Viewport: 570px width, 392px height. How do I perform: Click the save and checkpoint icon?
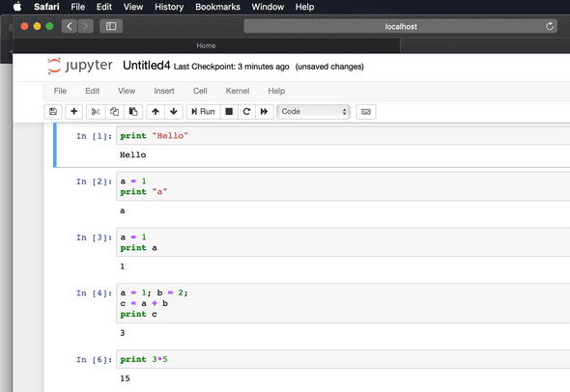[x=53, y=112]
